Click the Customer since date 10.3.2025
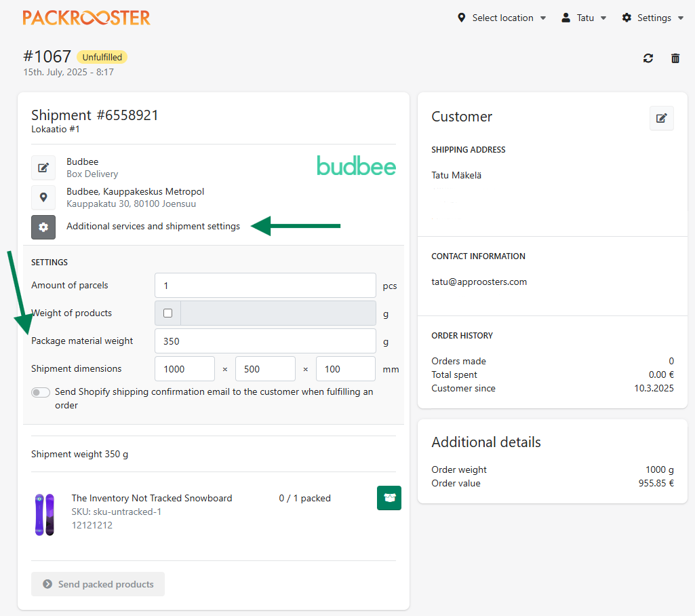Viewport: 695px width, 616px height. (x=654, y=389)
